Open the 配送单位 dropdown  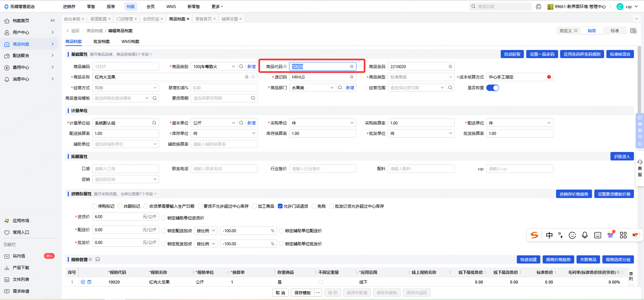[519, 123]
